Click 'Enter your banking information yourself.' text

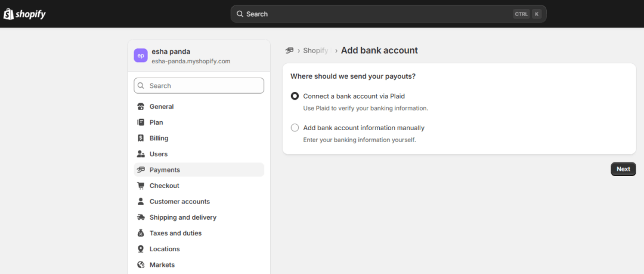click(360, 140)
